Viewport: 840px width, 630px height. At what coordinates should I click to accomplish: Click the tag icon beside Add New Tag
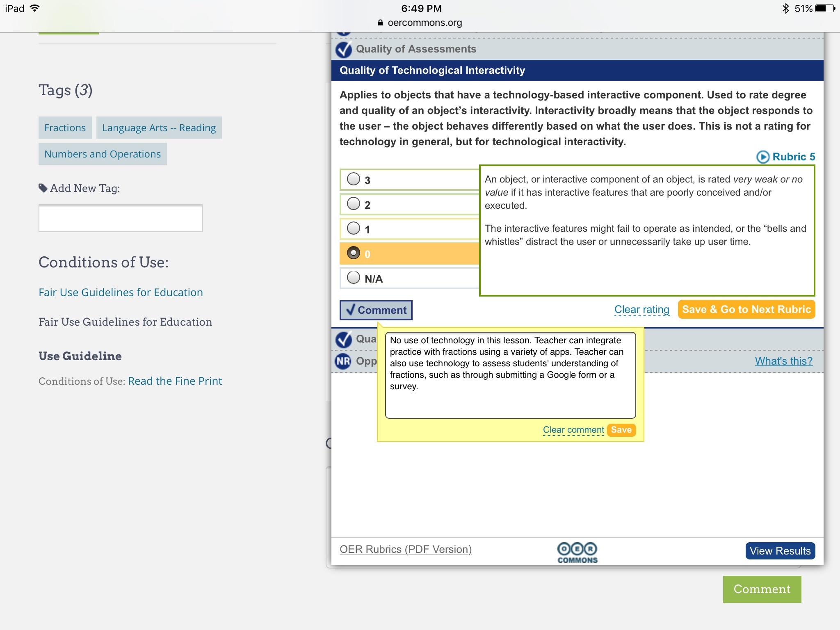43,188
